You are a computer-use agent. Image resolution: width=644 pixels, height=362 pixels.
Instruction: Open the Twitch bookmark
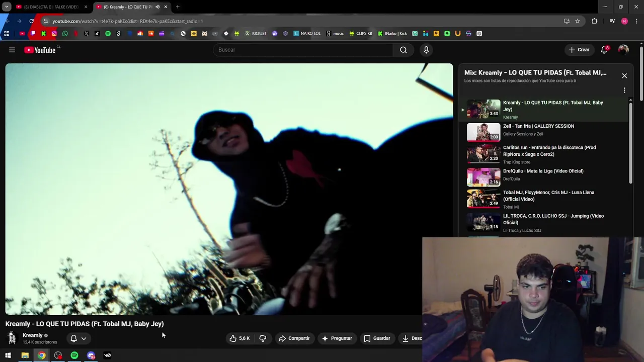pyautogui.click(x=33, y=34)
